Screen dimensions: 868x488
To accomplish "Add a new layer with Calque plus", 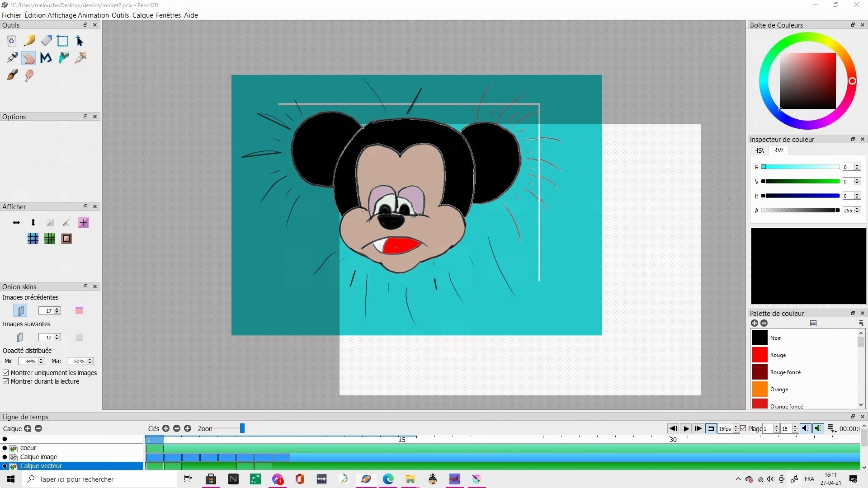I will 28,428.
